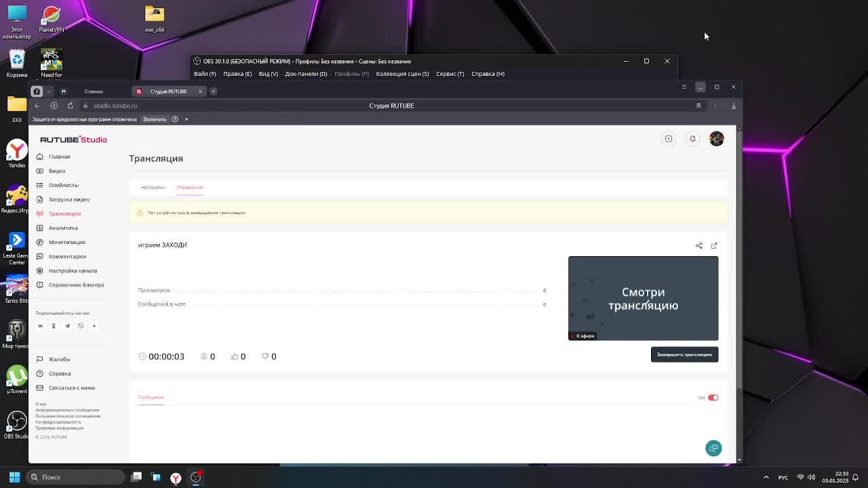Image resolution: width=868 pixels, height=488 pixels.
Task: Click the plus icon after social icons
Action: [x=94, y=326]
